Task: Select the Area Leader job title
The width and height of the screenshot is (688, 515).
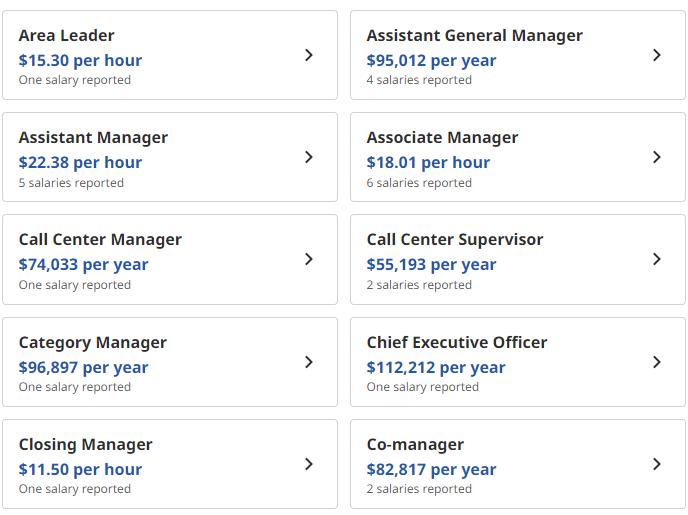Action: point(66,36)
